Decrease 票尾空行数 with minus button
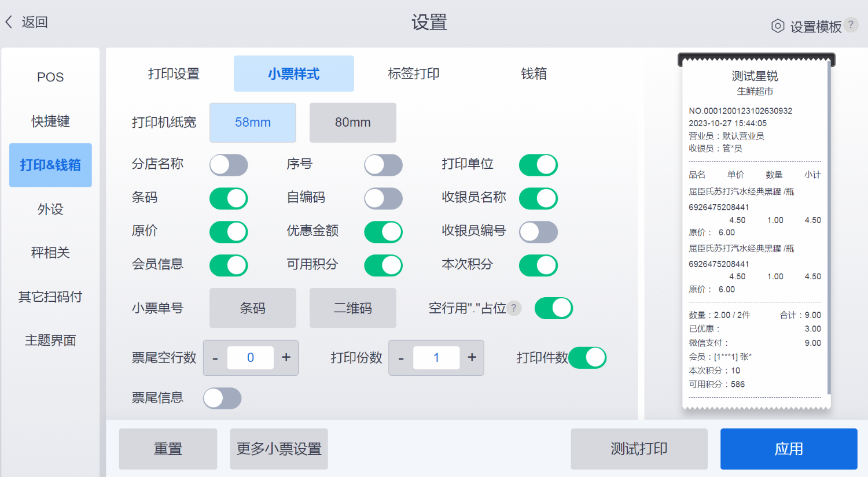This screenshot has height=477, width=868. (x=215, y=358)
